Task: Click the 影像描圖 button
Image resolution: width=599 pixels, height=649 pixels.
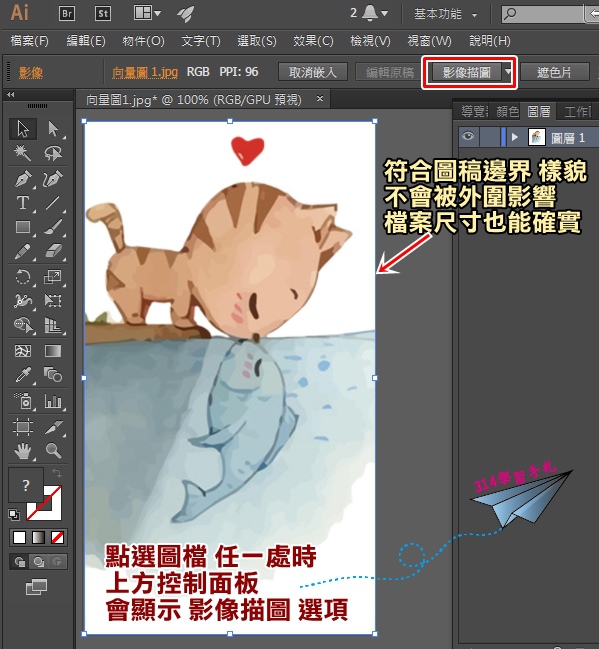Action: coord(467,72)
